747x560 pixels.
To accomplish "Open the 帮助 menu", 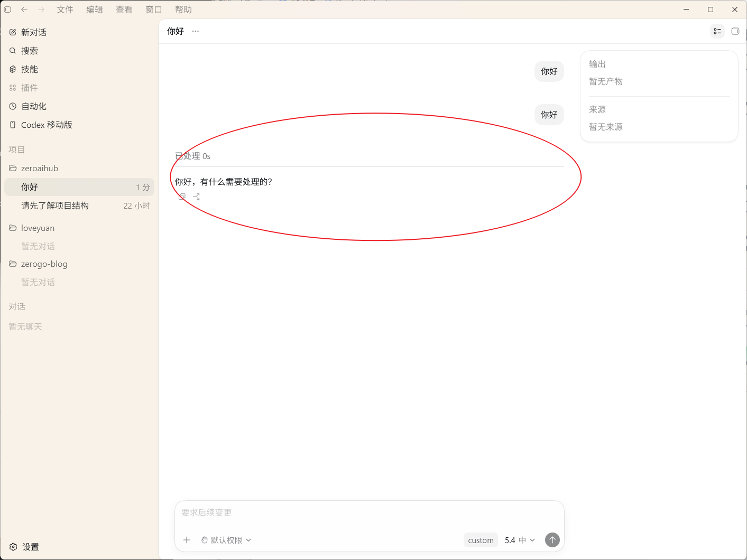I will point(183,10).
